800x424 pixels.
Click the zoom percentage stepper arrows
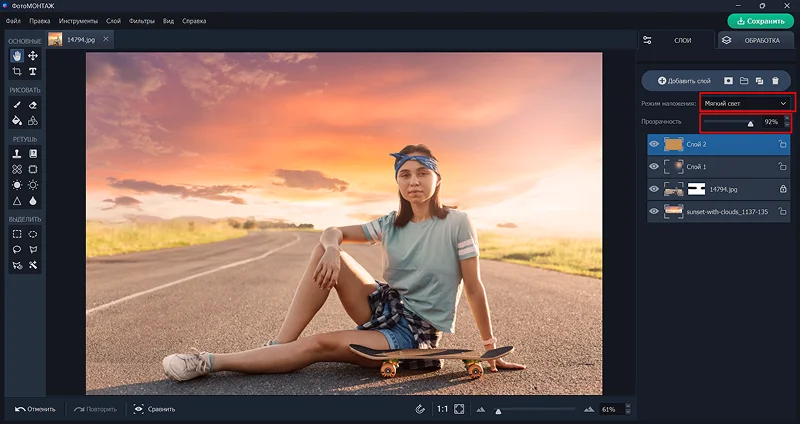pos(628,409)
